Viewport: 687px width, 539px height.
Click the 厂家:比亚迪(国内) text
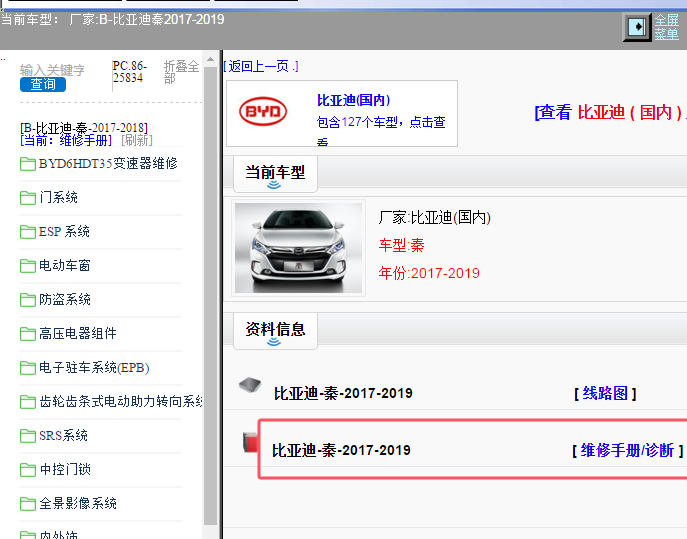tap(435, 217)
